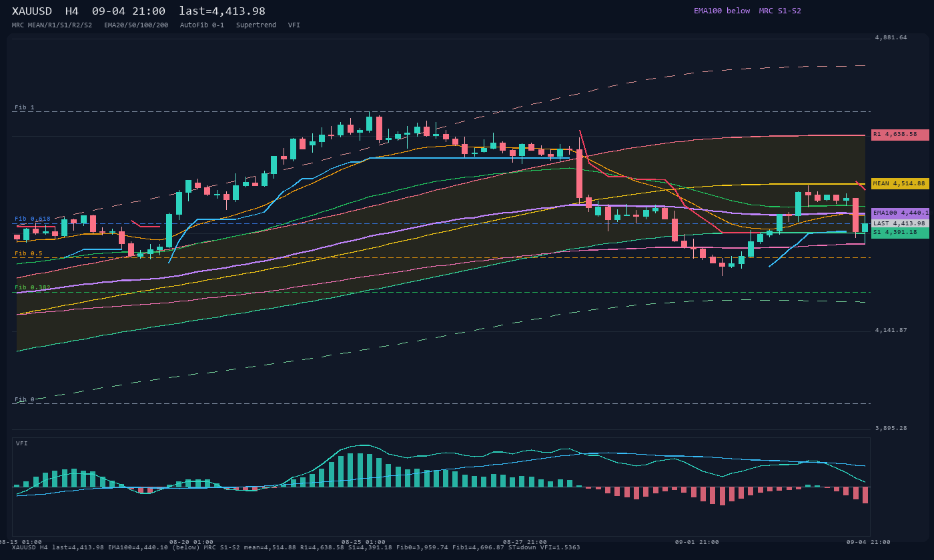Select the LAST 4,413.98 price tag

900,223
